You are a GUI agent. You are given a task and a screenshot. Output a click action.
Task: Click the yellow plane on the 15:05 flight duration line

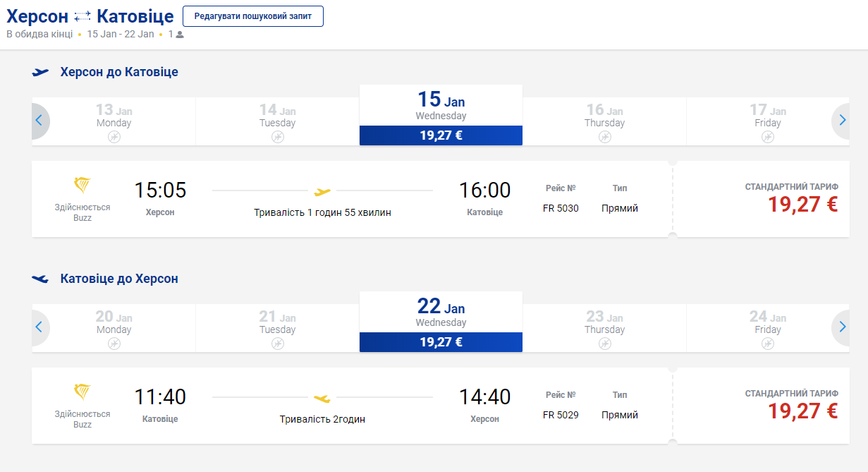pyautogui.click(x=322, y=191)
